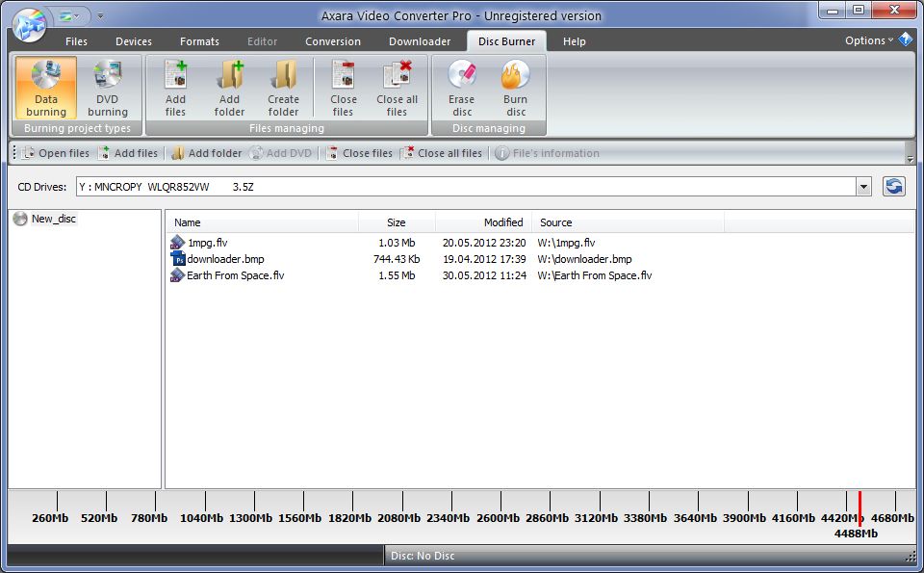Click the W:\Earth From Space.flv source path
Image resolution: width=924 pixels, height=573 pixels.
[595, 275]
